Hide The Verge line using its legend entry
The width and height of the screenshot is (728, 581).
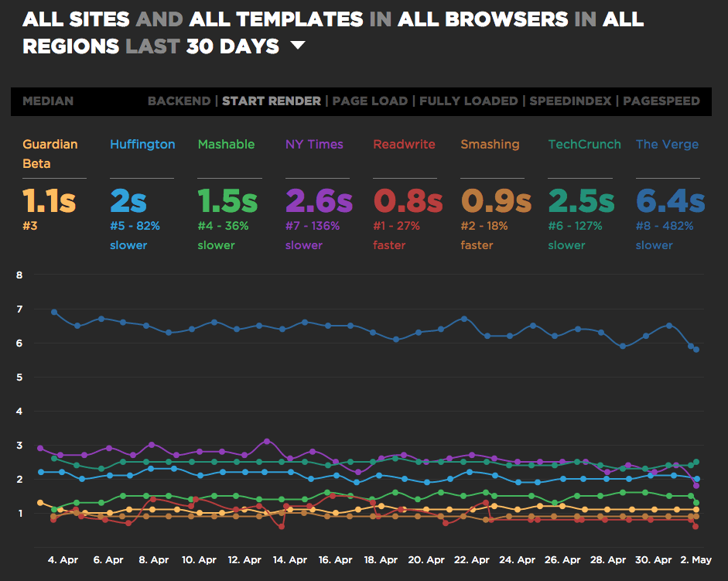point(666,145)
